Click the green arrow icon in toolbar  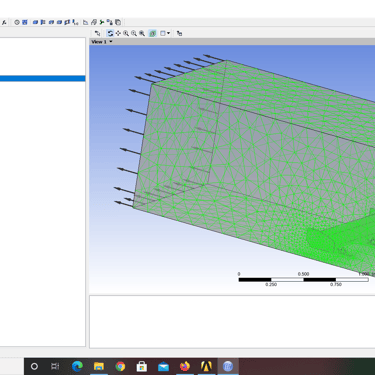pyautogui.click(x=102, y=22)
